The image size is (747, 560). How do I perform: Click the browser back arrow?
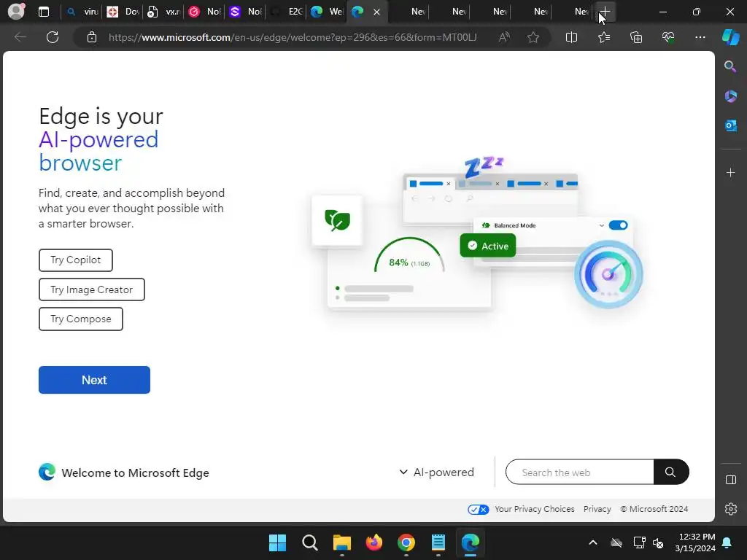20,37
